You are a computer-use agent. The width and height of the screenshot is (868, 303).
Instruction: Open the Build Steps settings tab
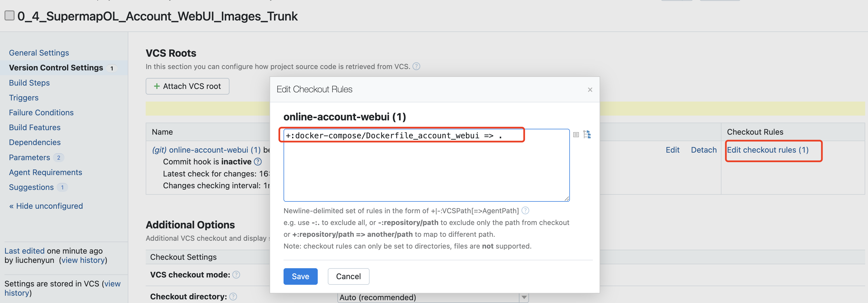29,83
